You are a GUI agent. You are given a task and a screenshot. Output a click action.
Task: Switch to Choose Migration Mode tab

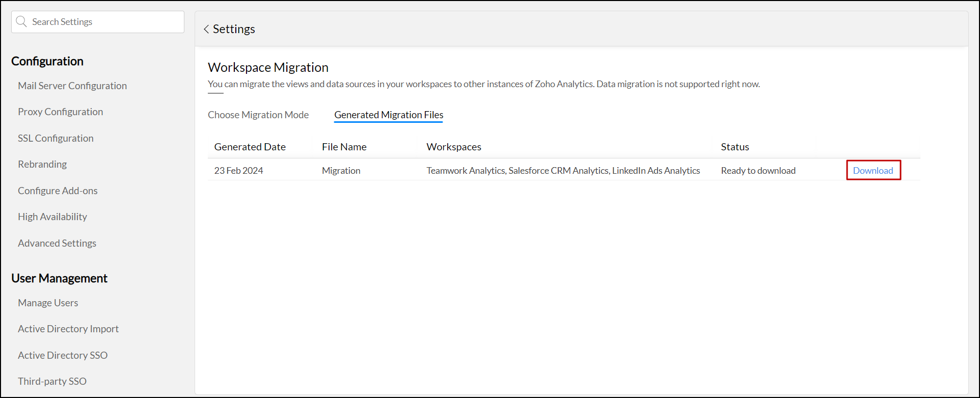[258, 115]
